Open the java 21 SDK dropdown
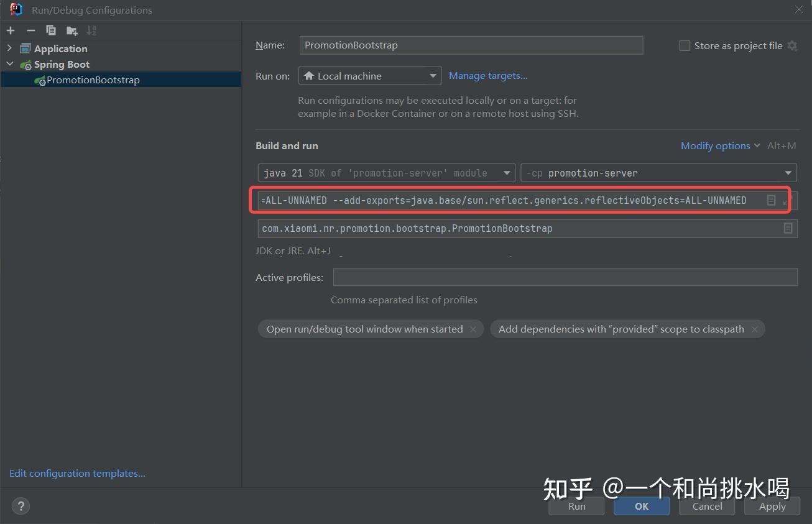812x524 pixels. [x=507, y=173]
